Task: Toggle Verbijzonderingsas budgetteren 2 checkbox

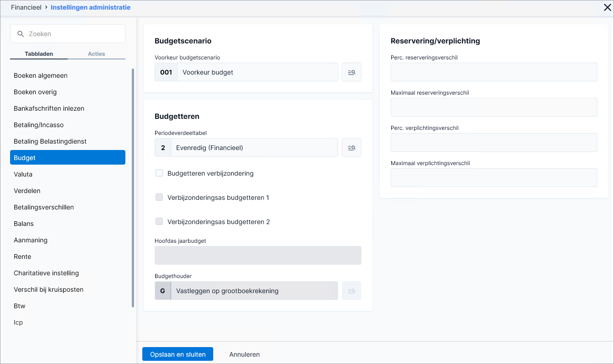Action: point(159,222)
